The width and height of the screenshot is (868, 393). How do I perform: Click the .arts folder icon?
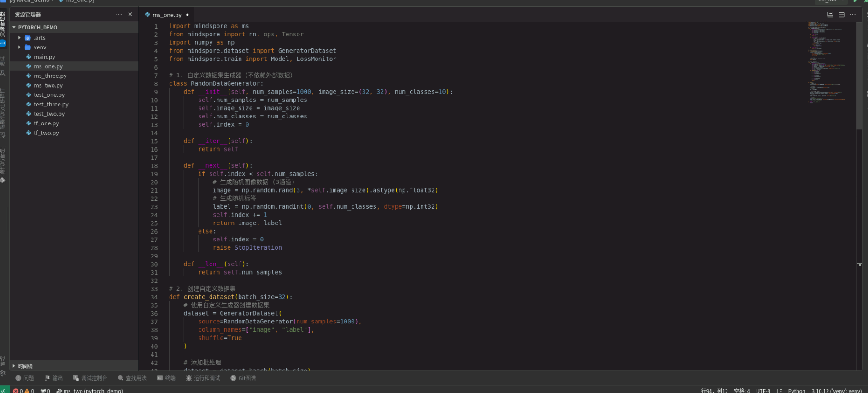[x=28, y=38]
